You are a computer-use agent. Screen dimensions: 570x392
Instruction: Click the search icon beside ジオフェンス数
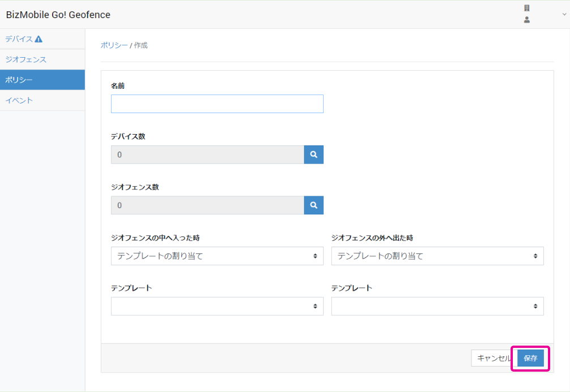(314, 205)
